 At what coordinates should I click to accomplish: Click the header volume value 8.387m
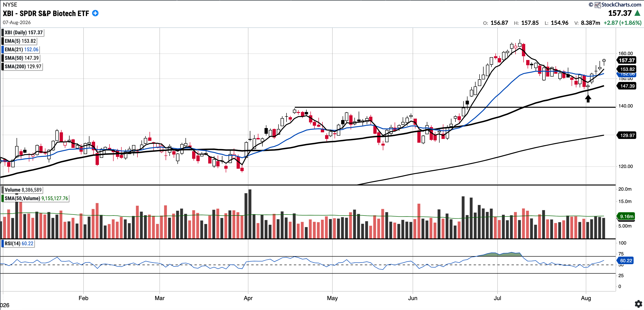tap(590, 23)
